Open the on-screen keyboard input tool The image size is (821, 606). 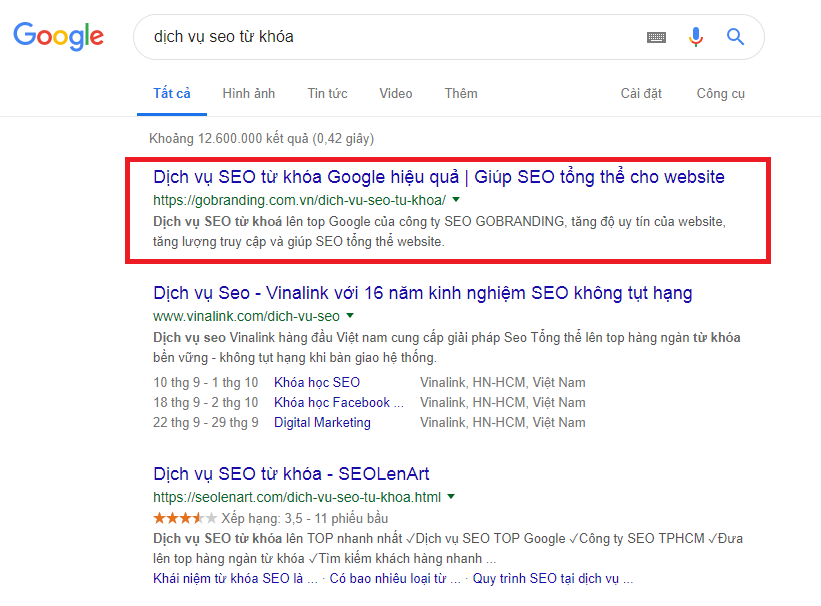coord(656,37)
